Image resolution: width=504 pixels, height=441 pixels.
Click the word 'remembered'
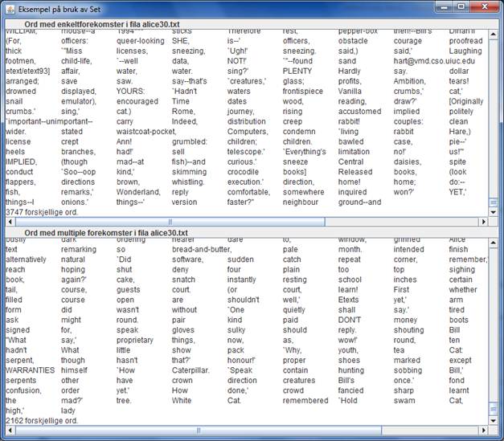pos(305,401)
